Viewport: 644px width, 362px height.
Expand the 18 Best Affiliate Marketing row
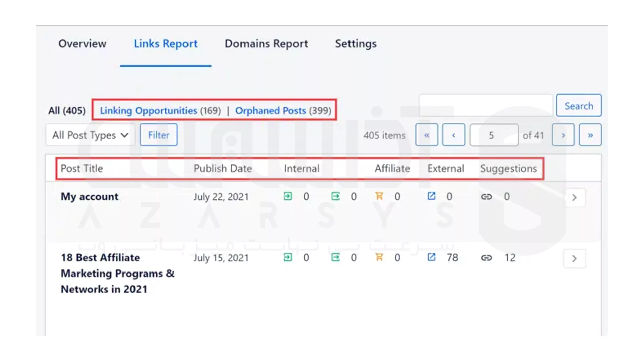[x=574, y=259]
